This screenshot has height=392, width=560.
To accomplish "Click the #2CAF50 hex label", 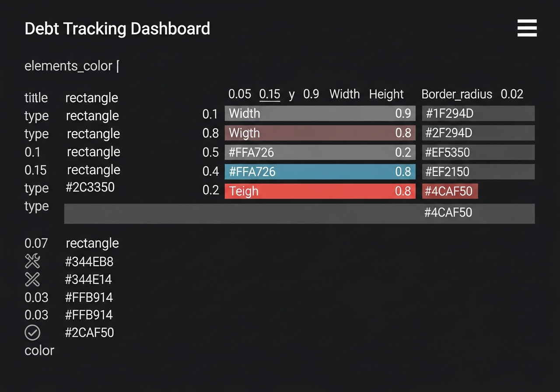I will tap(89, 332).
